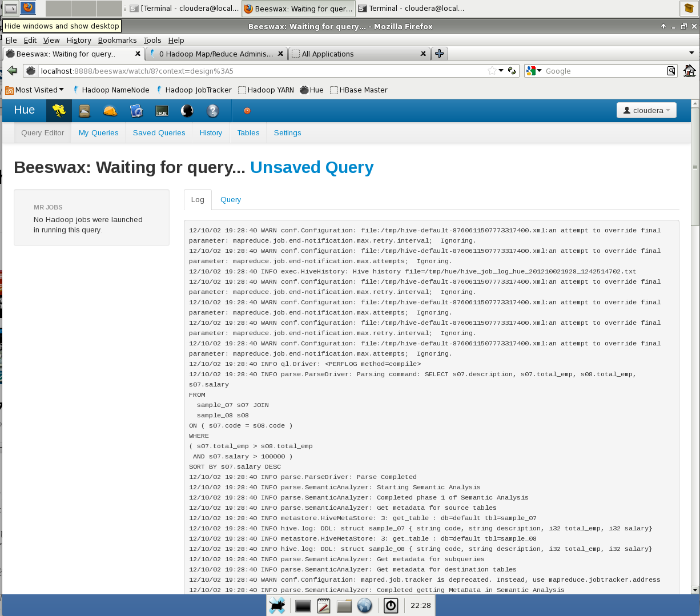The width and height of the screenshot is (700, 616).
Task: Open the search engine selector dropdown
Action: point(534,71)
